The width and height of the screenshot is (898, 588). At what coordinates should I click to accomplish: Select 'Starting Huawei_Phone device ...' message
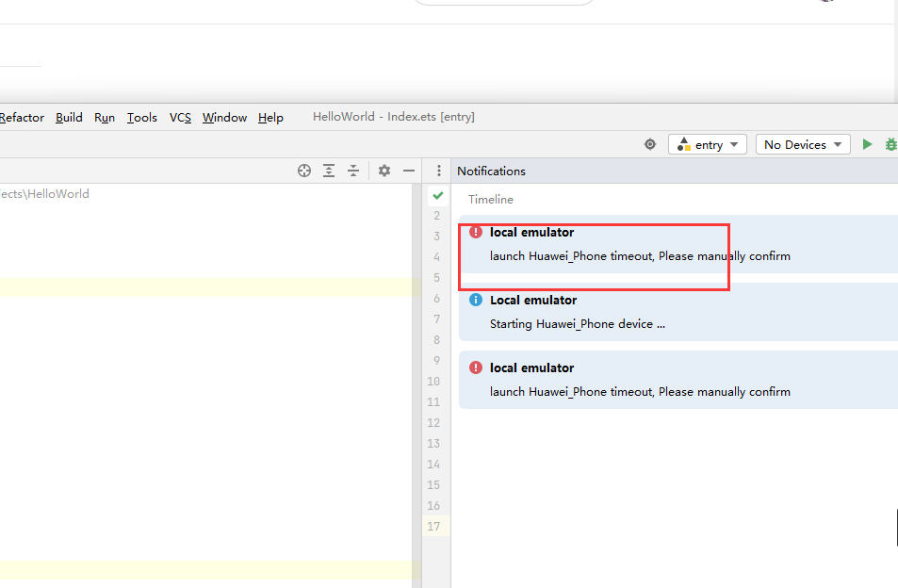(x=578, y=324)
